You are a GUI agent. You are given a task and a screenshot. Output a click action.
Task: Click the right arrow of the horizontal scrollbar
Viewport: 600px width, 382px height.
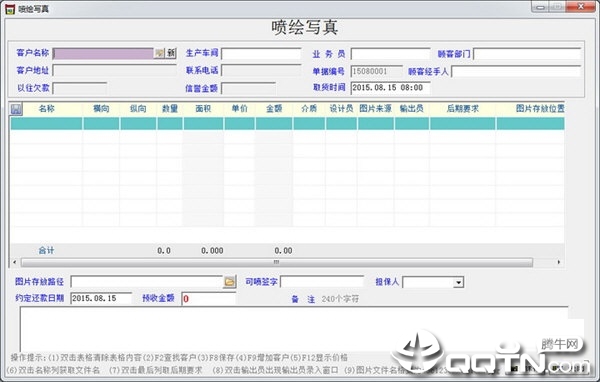pyautogui.click(x=559, y=262)
